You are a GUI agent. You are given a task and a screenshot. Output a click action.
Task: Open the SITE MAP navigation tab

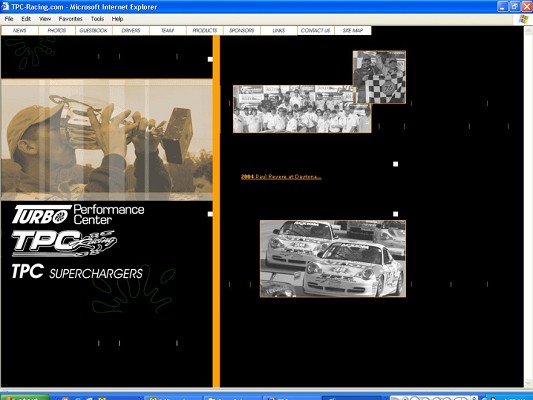point(353,31)
